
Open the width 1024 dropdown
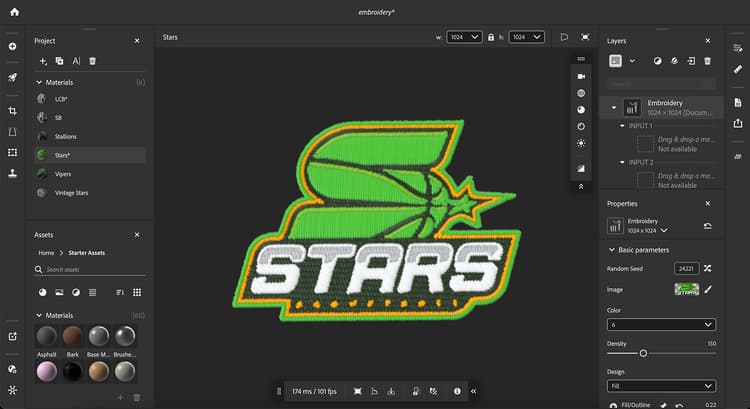[464, 37]
